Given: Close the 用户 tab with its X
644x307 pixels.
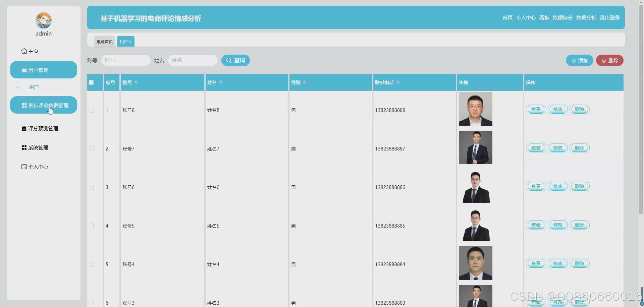Looking at the screenshot, I should pos(130,42).
